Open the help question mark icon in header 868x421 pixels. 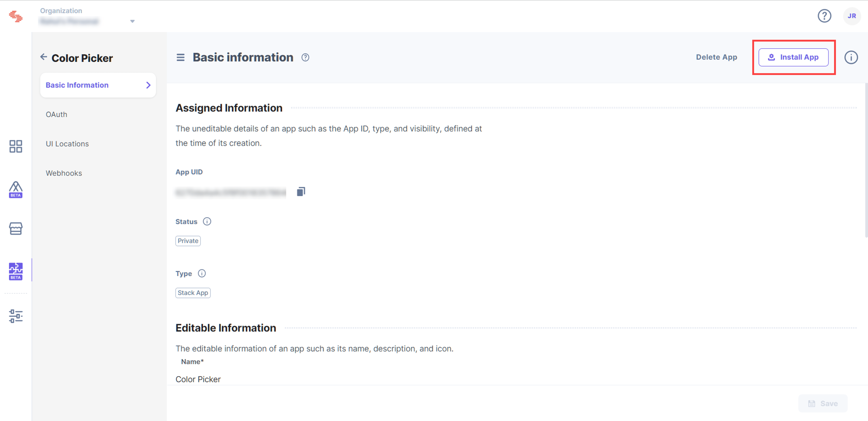[824, 16]
